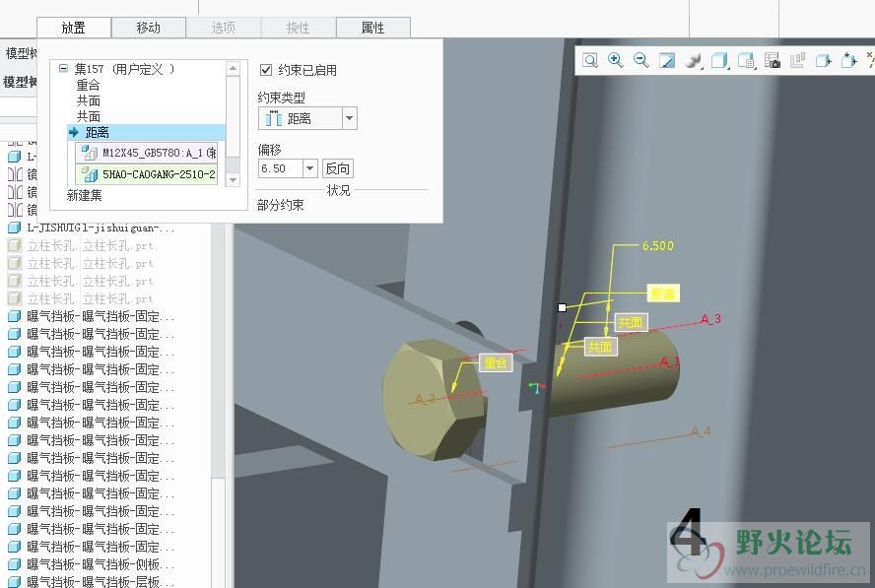
Task: Click the 选项 tab
Action: tap(224, 28)
